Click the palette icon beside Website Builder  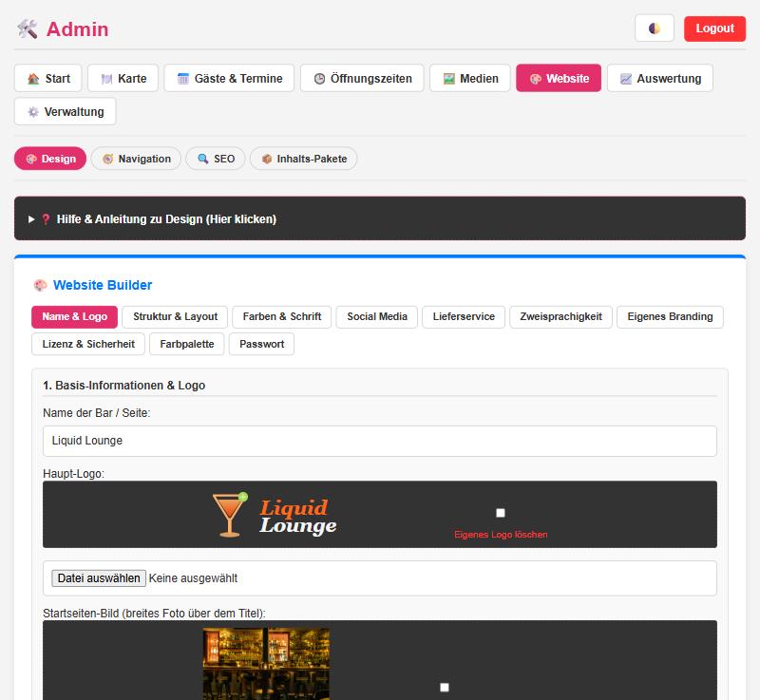point(40,285)
